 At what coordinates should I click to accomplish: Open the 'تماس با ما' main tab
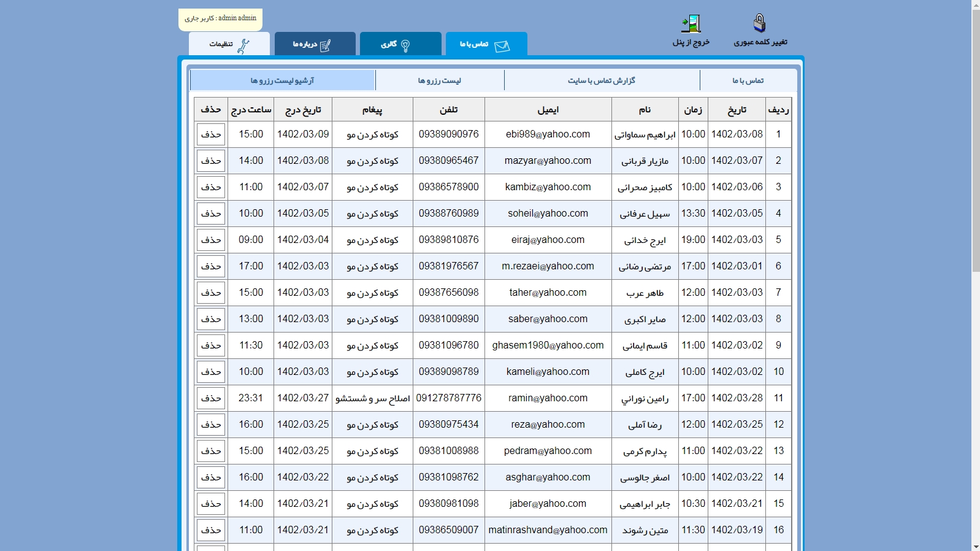[x=486, y=44]
